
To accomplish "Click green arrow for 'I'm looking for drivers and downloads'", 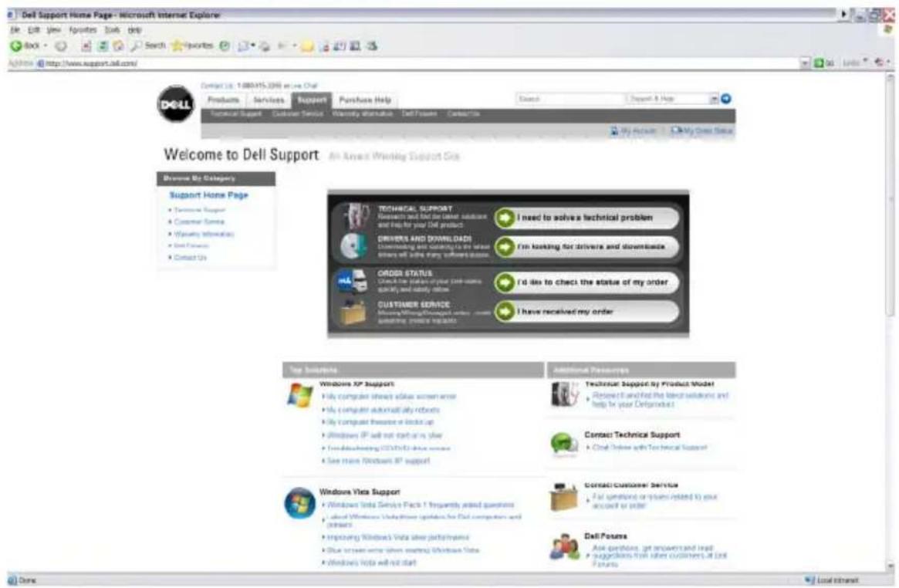I will [505, 246].
